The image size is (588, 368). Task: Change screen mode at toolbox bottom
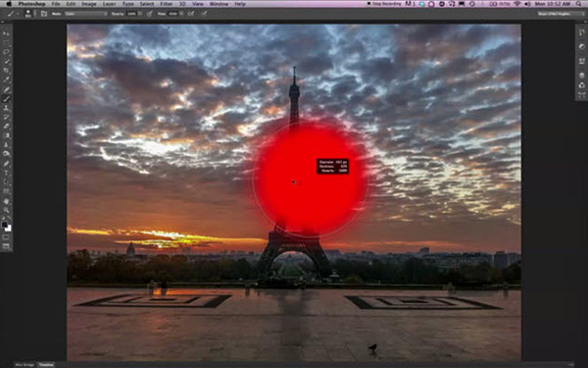(x=7, y=246)
